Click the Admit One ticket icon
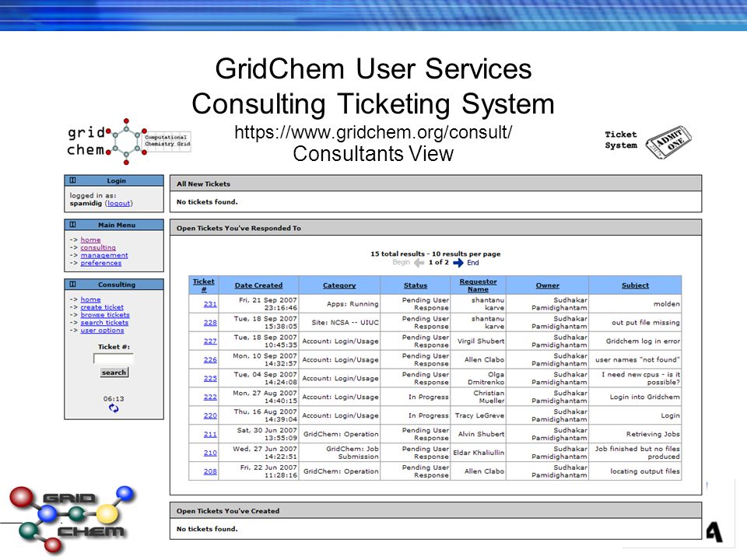 click(x=669, y=142)
